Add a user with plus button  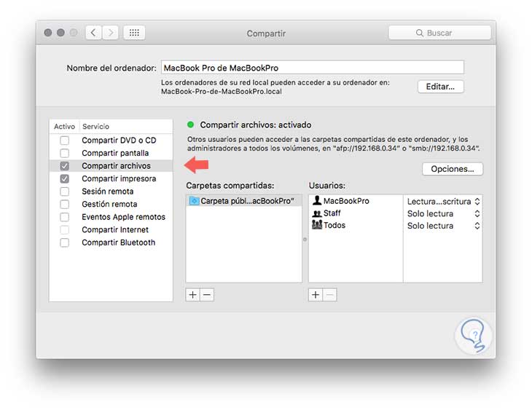coord(316,295)
